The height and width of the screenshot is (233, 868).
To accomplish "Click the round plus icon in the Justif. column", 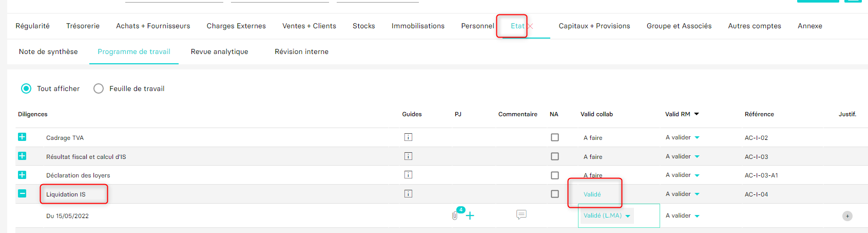I will tap(847, 216).
